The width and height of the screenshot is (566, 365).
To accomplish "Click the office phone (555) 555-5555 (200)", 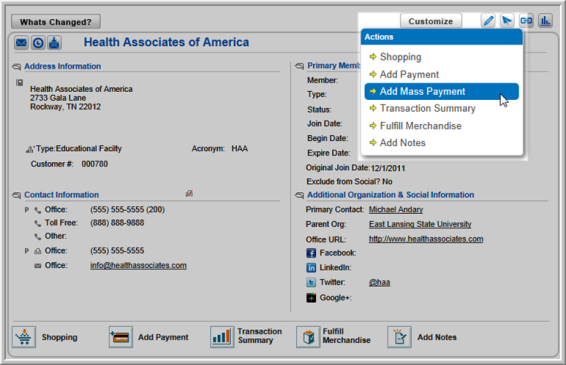I will pos(127,209).
